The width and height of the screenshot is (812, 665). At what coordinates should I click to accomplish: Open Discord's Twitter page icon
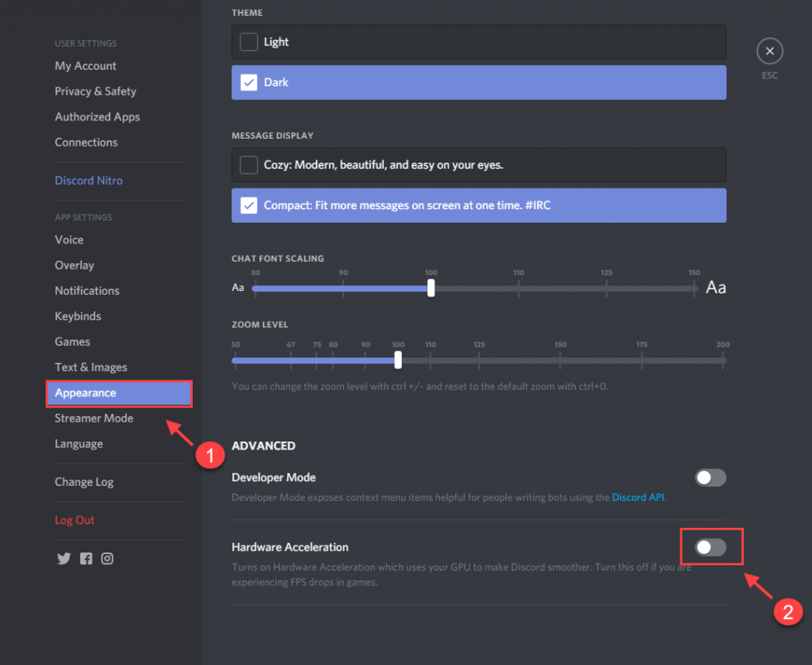(63, 558)
